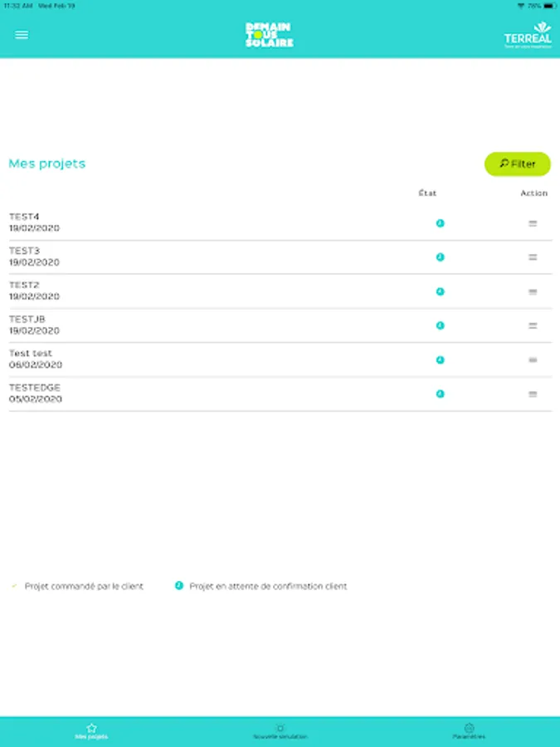Switch to Nouvelle simulation bottom tab
560x747 pixels.
click(x=280, y=731)
